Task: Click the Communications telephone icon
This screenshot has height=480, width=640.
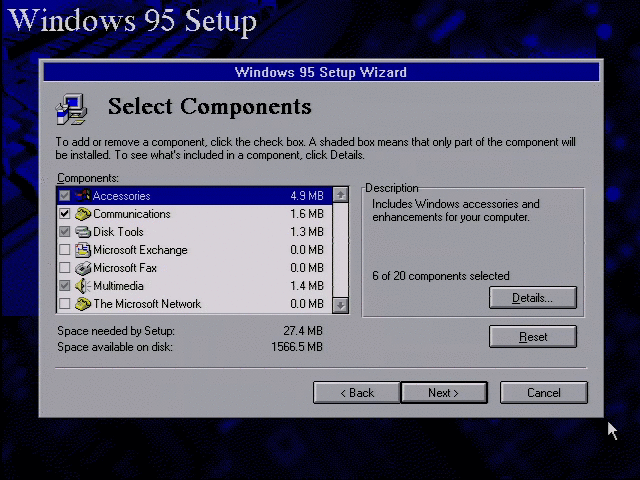Action: pos(83,214)
